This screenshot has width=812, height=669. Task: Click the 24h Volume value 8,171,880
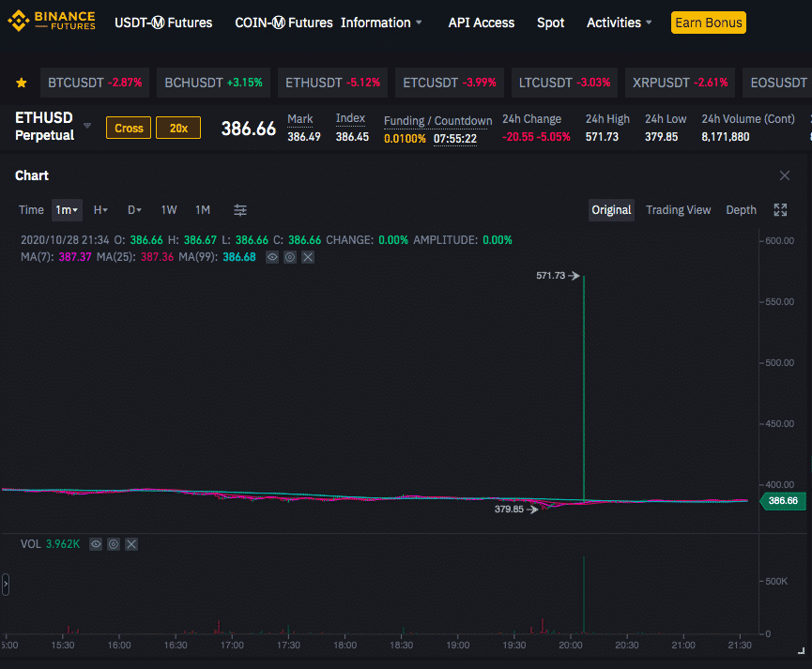tap(725, 137)
